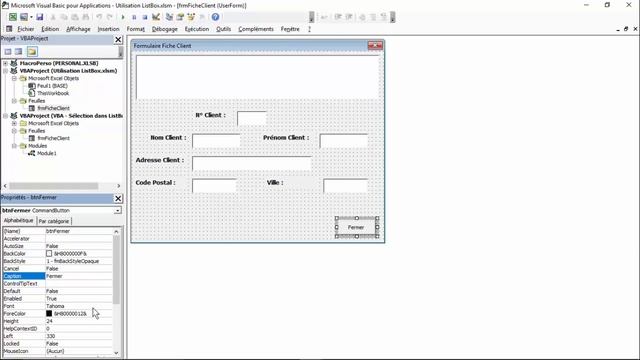Image resolution: width=640 pixels, height=360 pixels.
Task: Click the Stop (reset) toolbar icon
Action: [x=144, y=17]
